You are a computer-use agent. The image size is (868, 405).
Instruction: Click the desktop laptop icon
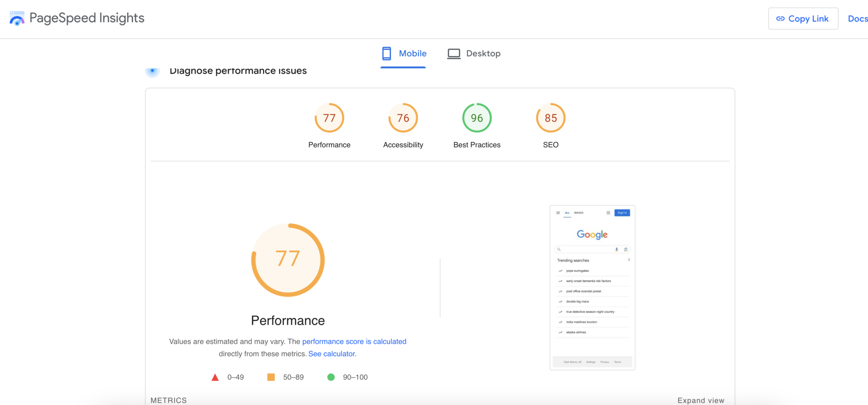tap(453, 54)
